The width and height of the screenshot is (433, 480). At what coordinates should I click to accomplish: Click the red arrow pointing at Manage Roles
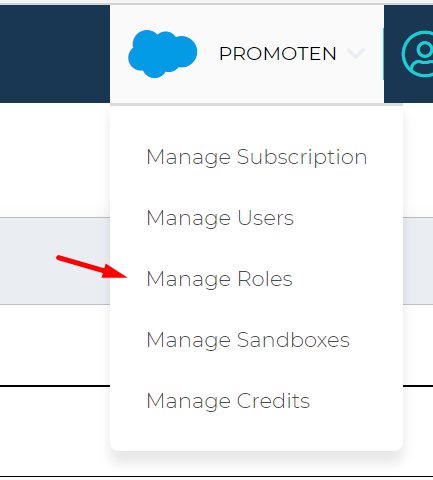pyautogui.click(x=92, y=267)
